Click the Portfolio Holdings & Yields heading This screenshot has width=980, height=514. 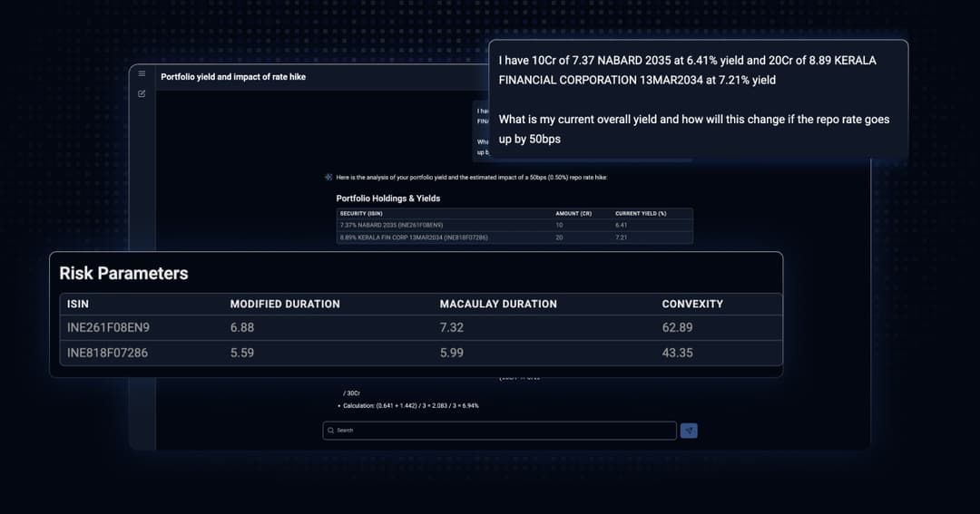pyautogui.click(x=388, y=199)
